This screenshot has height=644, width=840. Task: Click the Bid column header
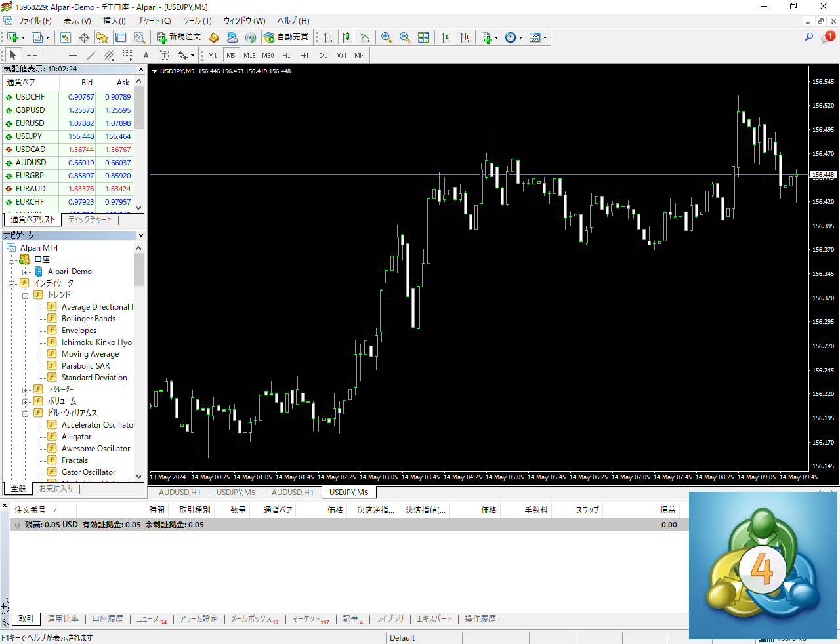[78, 83]
